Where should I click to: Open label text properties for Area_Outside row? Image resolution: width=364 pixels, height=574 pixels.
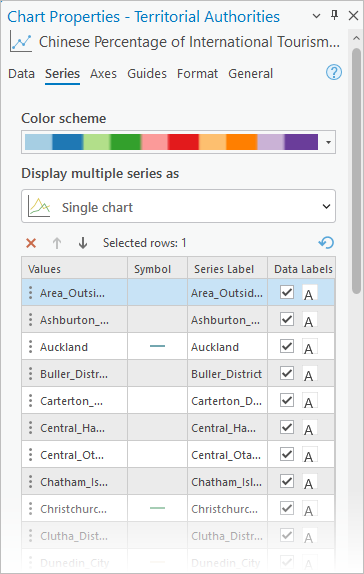click(309, 292)
